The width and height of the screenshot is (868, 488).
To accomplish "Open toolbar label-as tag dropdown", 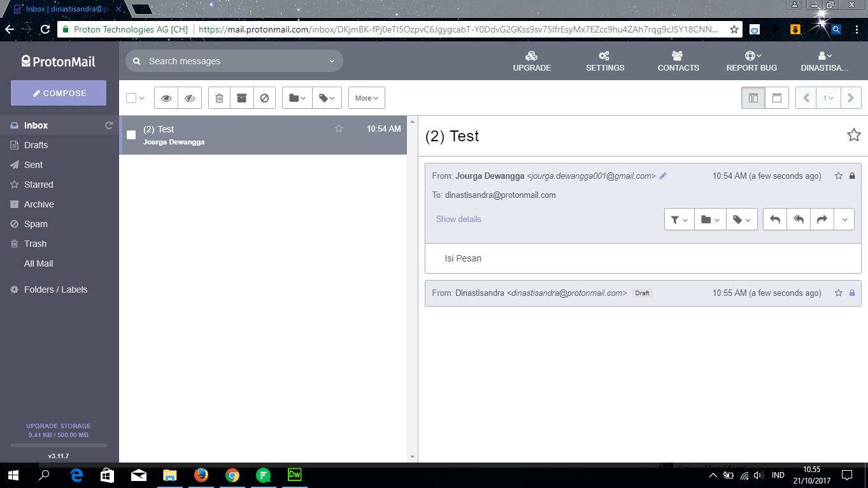I will click(327, 98).
